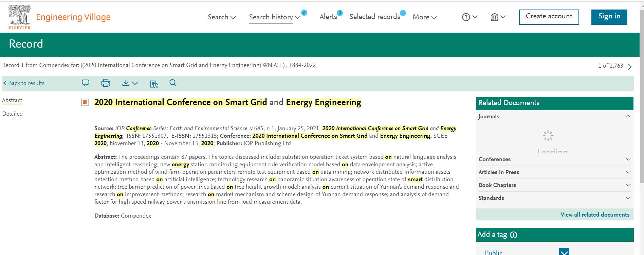The width and height of the screenshot is (644, 255).
Task: Expand the Search dropdown menu
Action: tap(222, 17)
